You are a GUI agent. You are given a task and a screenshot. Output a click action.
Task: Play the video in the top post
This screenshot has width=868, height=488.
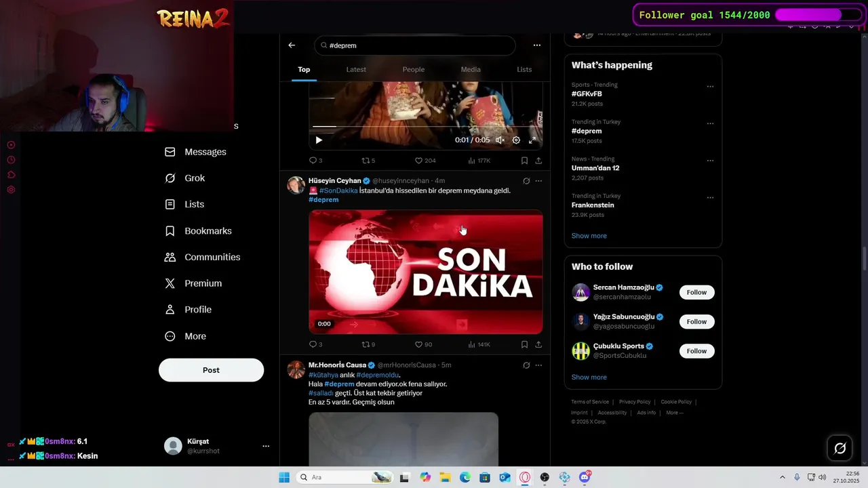pyautogui.click(x=319, y=140)
